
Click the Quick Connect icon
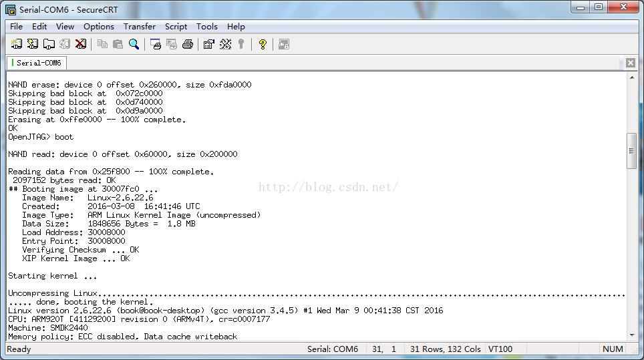click(x=33, y=44)
